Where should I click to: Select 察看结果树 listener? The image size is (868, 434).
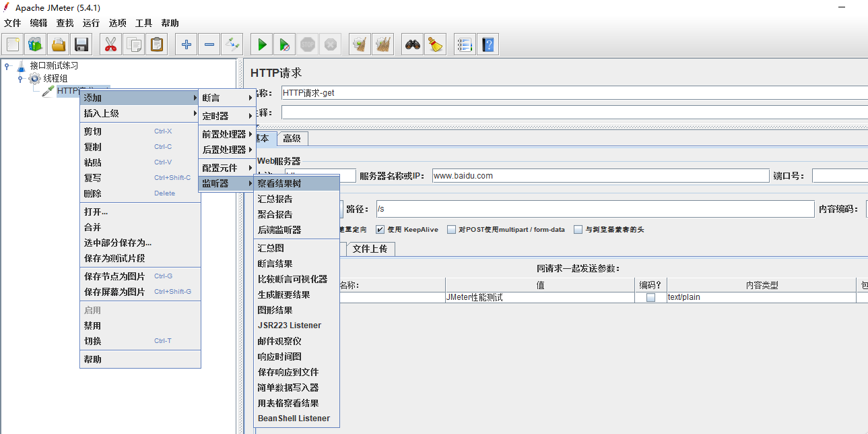(296, 183)
